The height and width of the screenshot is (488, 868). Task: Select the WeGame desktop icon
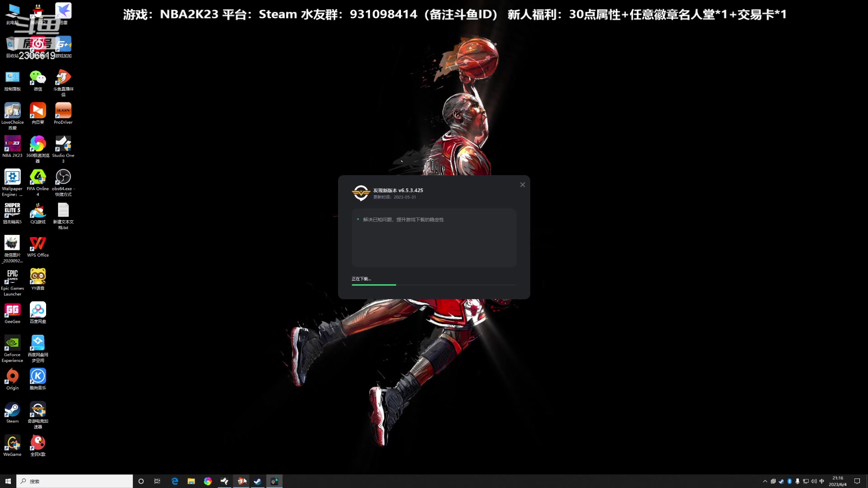(x=12, y=446)
